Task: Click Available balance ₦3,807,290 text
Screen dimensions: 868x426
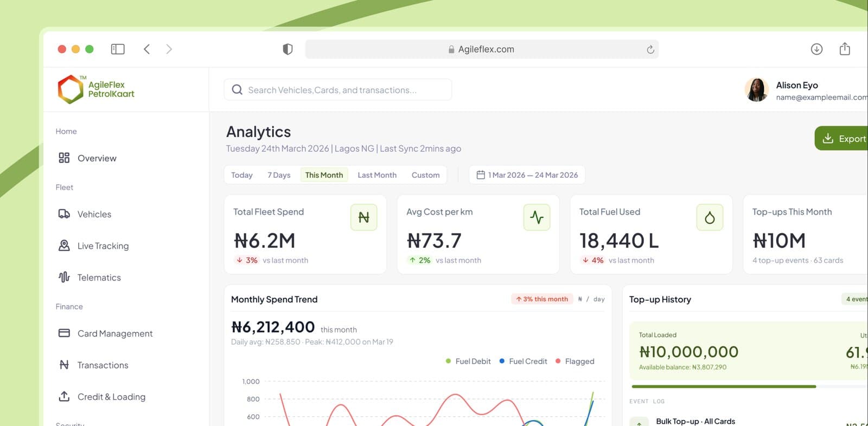Action: pyautogui.click(x=682, y=367)
